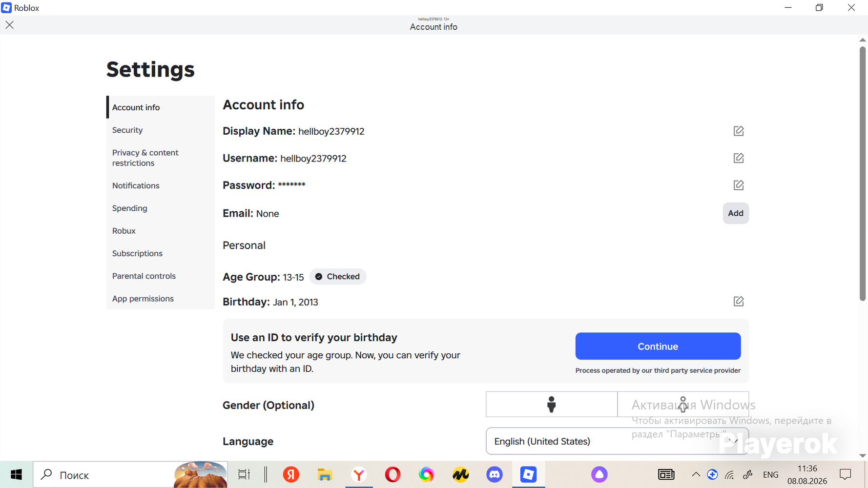Screen dimensions: 868x488
Task: Click Continue to verify birthday with ID
Action: (x=658, y=346)
